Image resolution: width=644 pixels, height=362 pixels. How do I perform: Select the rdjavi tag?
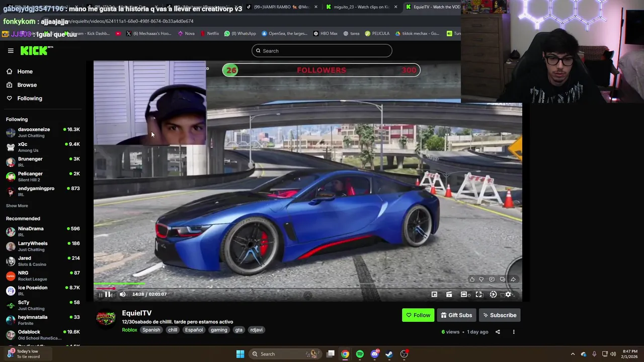(257, 330)
